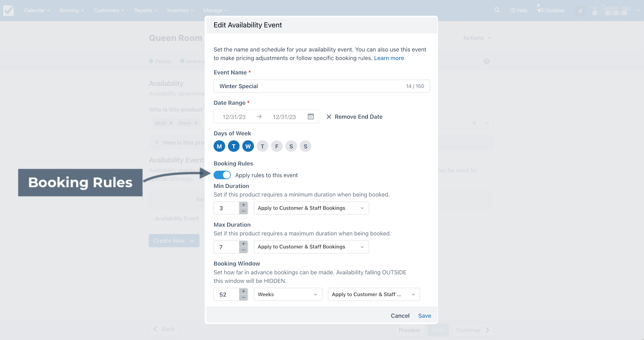
Task: Click the X icon beside Remove End Date
Action: click(x=329, y=117)
